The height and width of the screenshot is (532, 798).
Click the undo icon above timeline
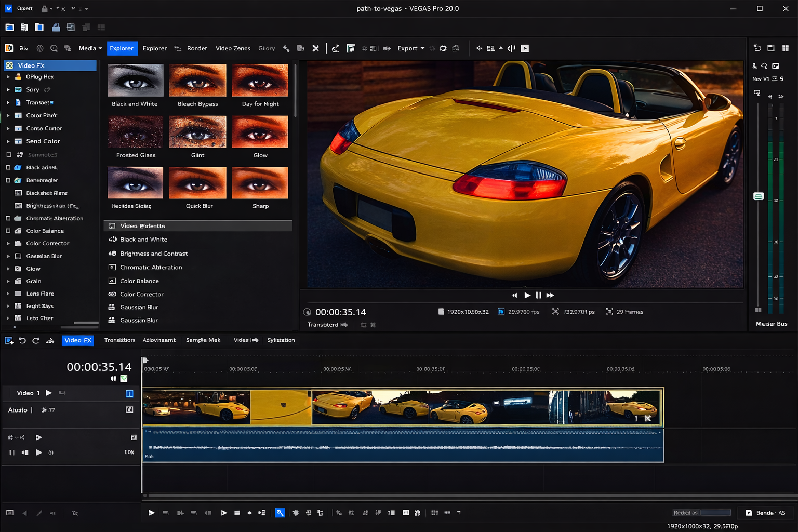22,340
